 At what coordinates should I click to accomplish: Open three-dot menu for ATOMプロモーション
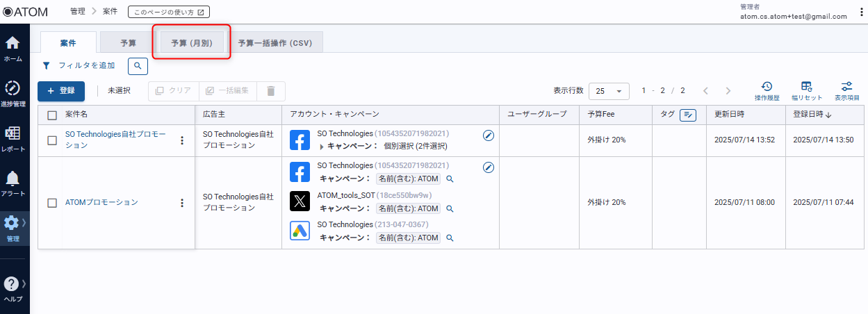point(182,203)
